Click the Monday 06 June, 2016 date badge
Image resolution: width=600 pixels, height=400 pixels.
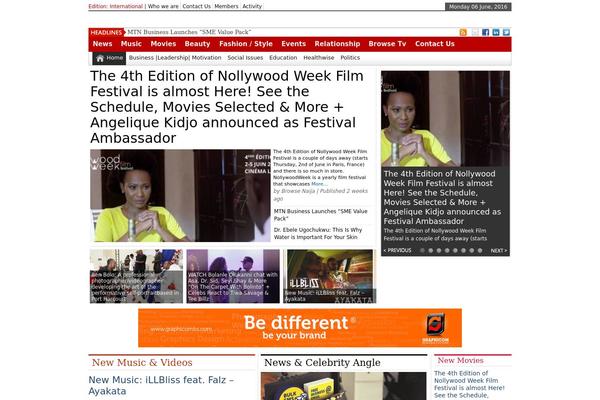[478, 7]
